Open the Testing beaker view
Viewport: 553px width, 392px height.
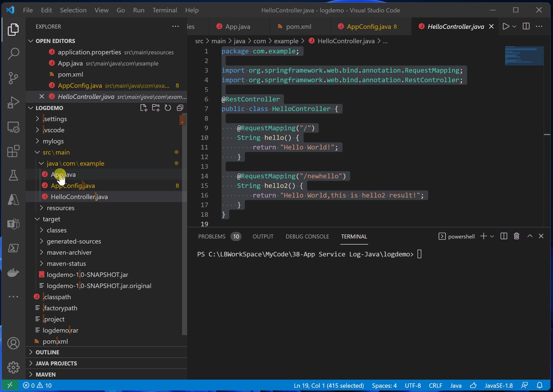tap(13, 175)
